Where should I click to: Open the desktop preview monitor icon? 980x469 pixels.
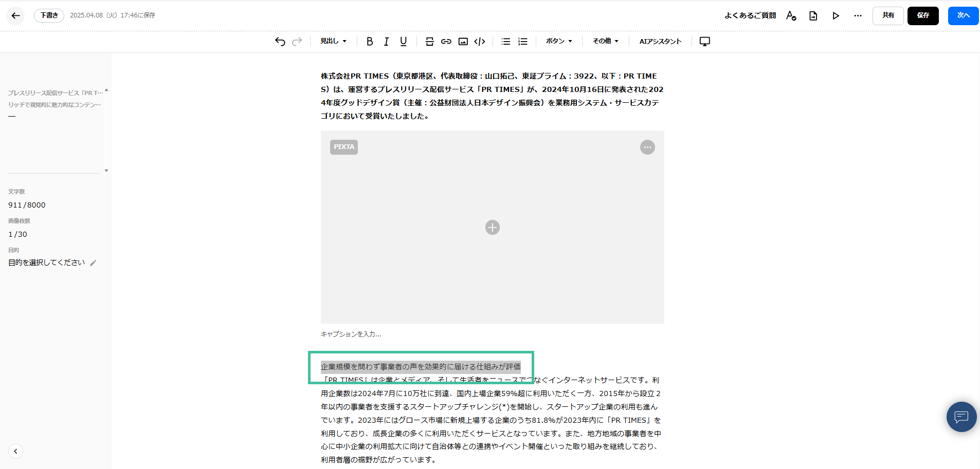pos(705,42)
